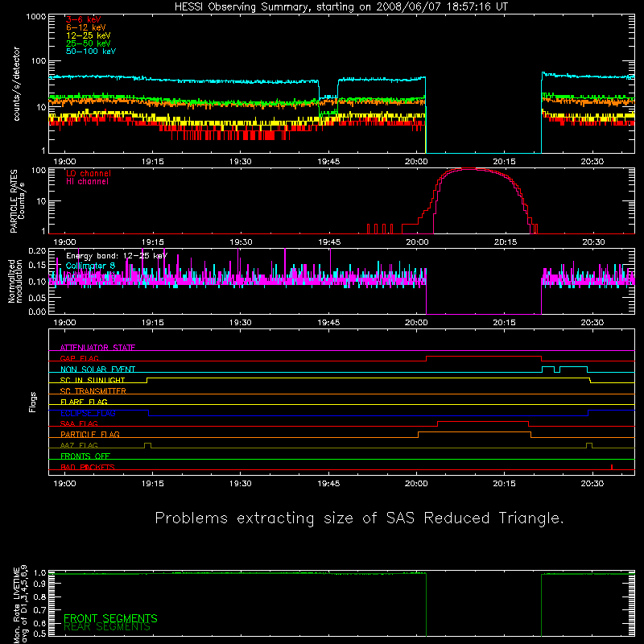Click the Collimator 8 legend label
The height and width of the screenshot is (644, 644).
pyautogui.click(x=90, y=266)
